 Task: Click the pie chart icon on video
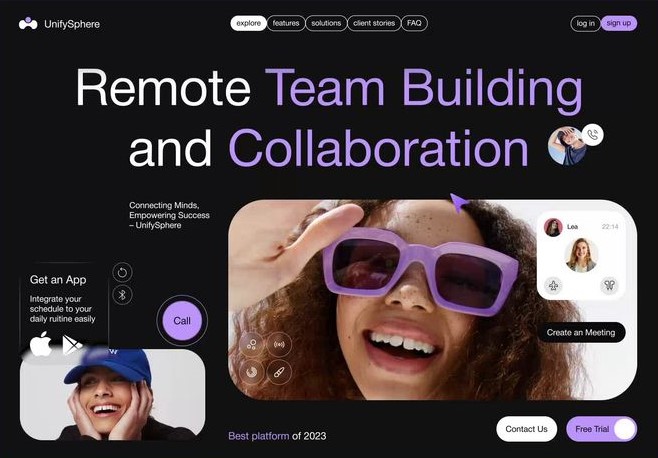coord(251,372)
